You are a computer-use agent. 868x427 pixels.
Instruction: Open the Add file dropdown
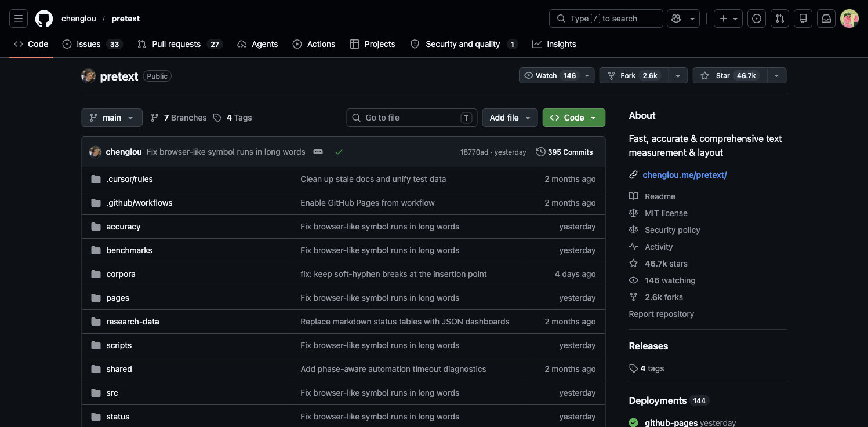tap(510, 118)
